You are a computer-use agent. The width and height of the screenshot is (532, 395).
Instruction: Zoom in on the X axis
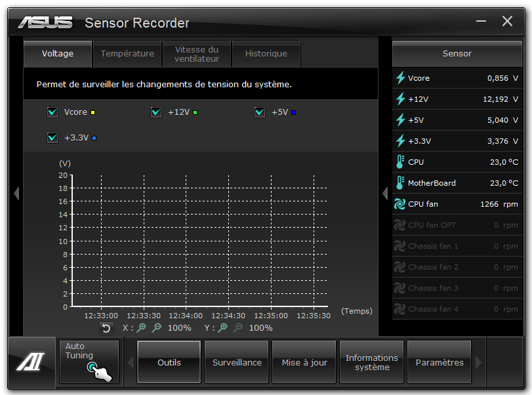(141, 328)
